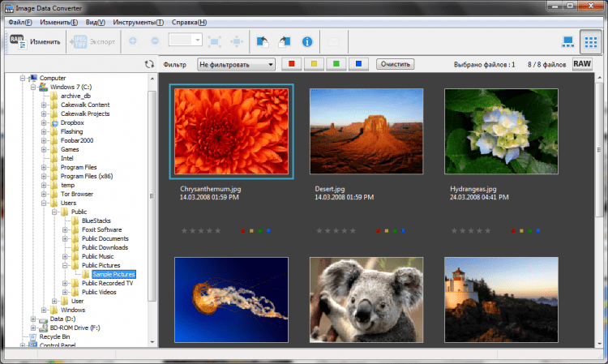608x364 pixels.
Task: Expand the Program Files folder node
Action: coord(44,168)
